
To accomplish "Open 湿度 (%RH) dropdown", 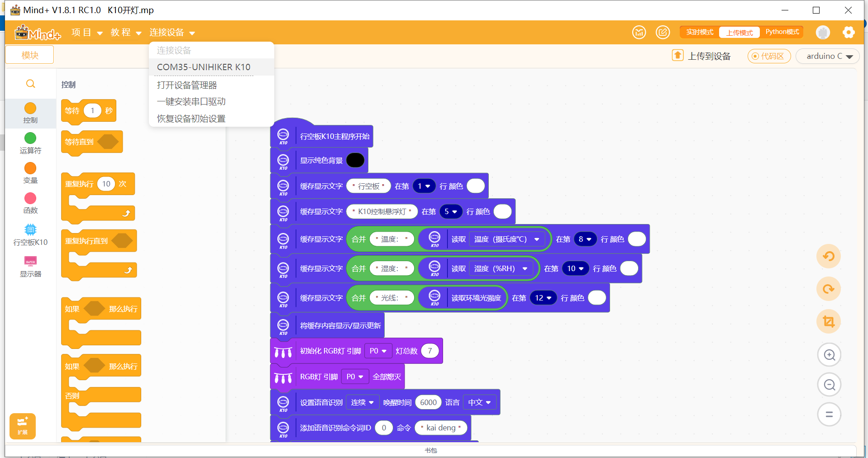I will tap(501, 268).
